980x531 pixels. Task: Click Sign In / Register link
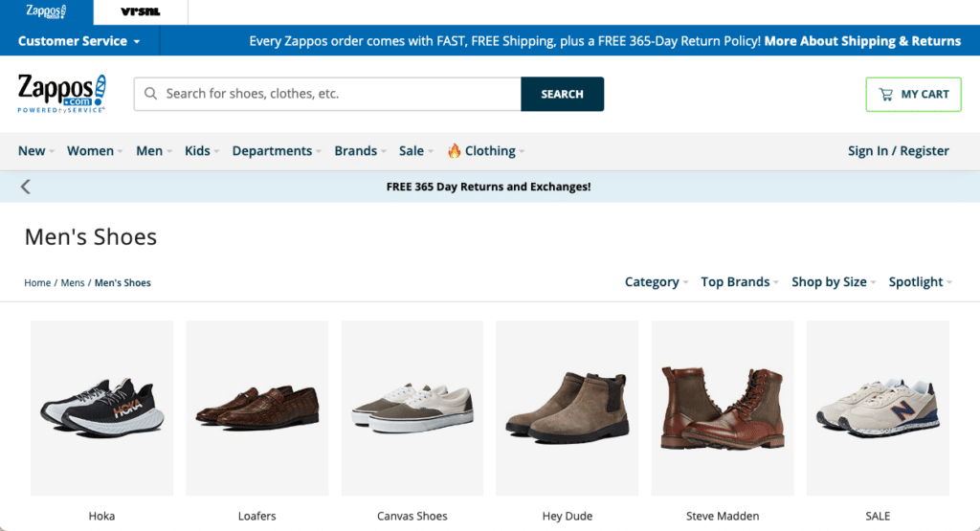click(x=898, y=150)
